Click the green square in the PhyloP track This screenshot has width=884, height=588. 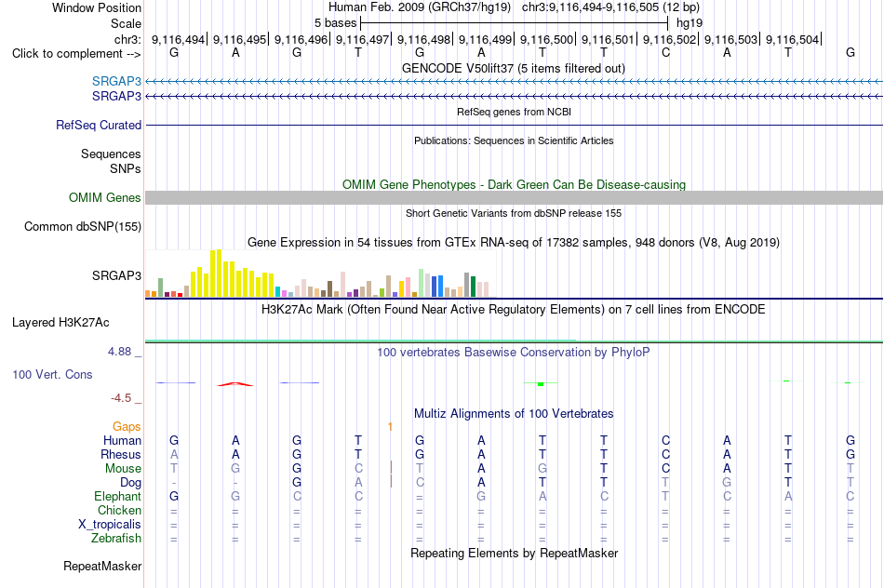point(541,384)
